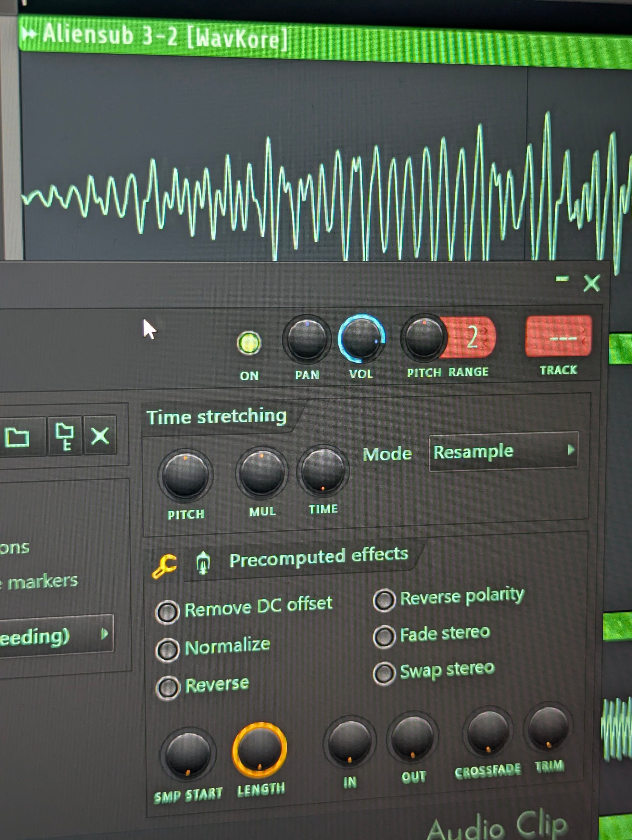632x840 pixels.
Task: Click the pitch RANGE value selector
Action: click(x=472, y=337)
